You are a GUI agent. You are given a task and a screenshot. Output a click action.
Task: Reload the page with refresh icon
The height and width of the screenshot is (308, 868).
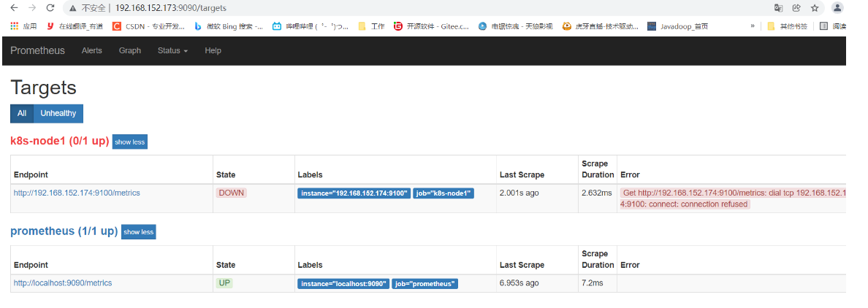[x=50, y=8]
